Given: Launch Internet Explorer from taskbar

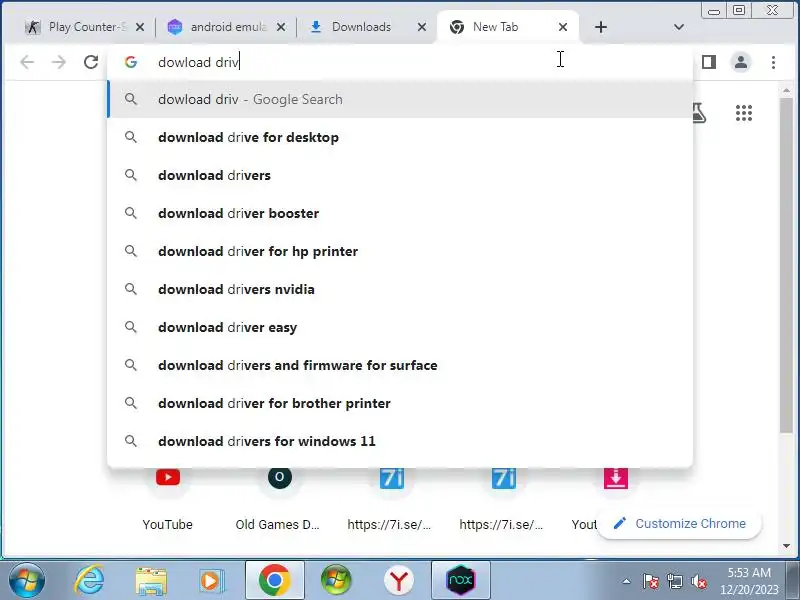Looking at the screenshot, I should (x=89, y=580).
